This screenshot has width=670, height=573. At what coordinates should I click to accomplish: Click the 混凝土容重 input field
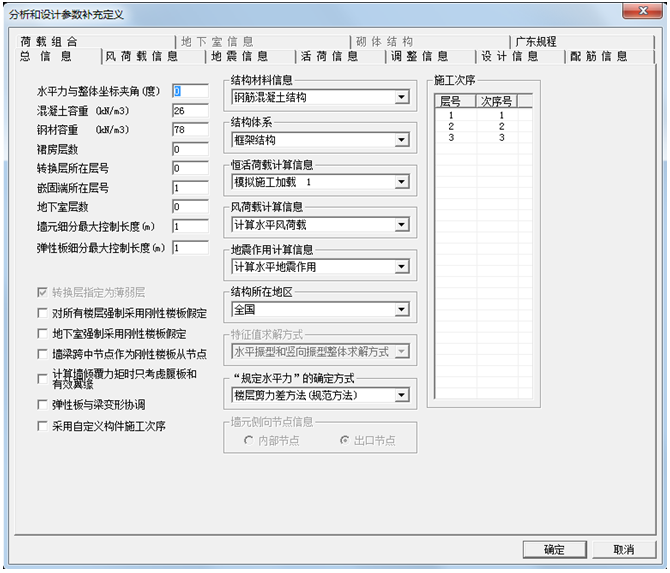(x=189, y=110)
